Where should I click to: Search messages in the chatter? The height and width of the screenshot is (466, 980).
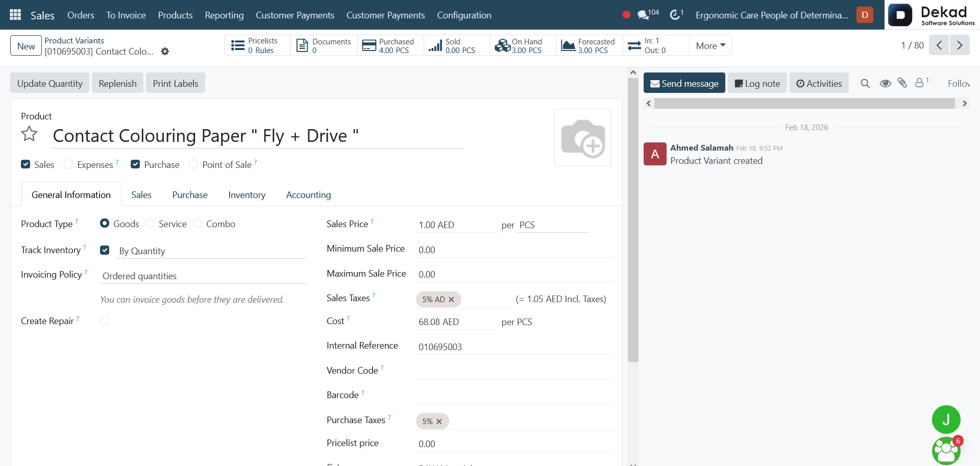pos(865,83)
